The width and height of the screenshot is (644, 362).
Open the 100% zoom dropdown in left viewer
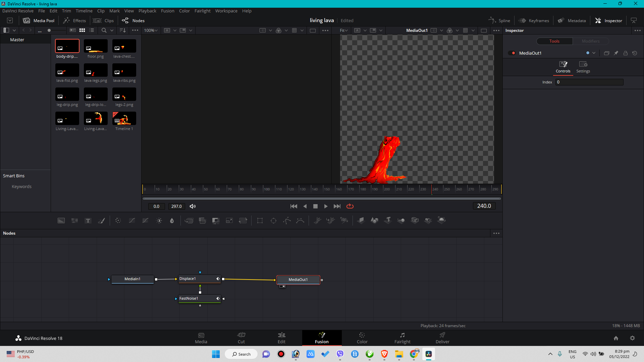coord(151,30)
